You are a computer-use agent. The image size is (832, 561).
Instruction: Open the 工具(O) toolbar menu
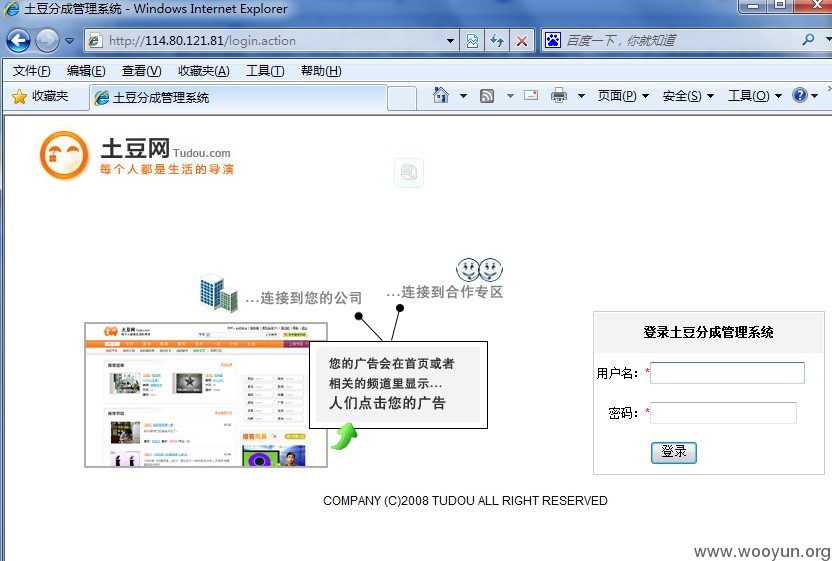pos(755,96)
